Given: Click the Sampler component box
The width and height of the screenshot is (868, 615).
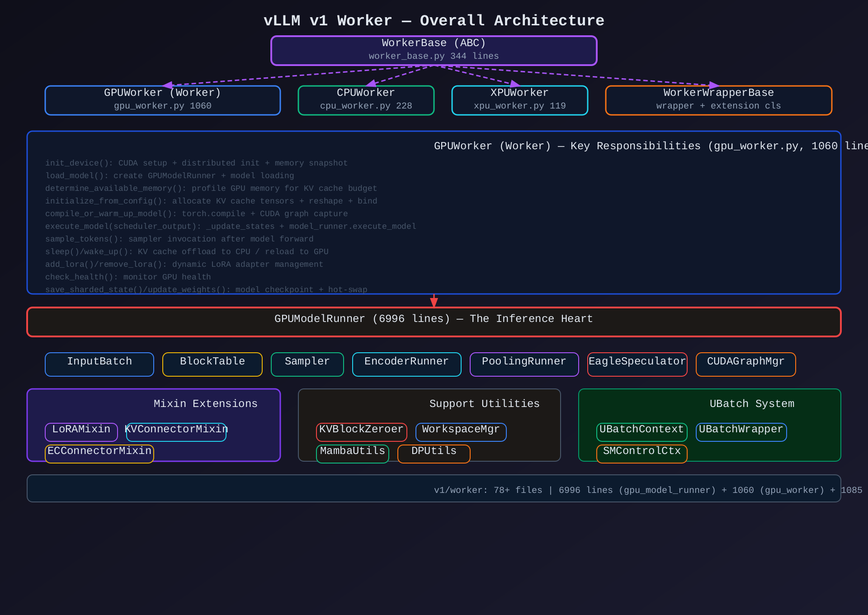Looking at the screenshot, I should pyautogui.click(x=307, y=364).
